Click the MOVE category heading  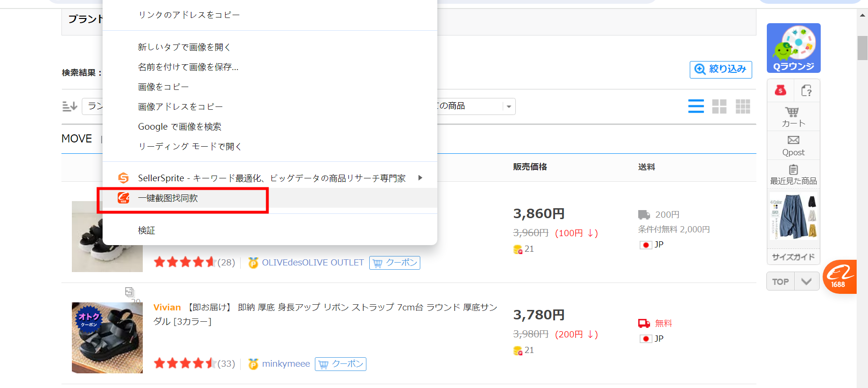(77, 139)
